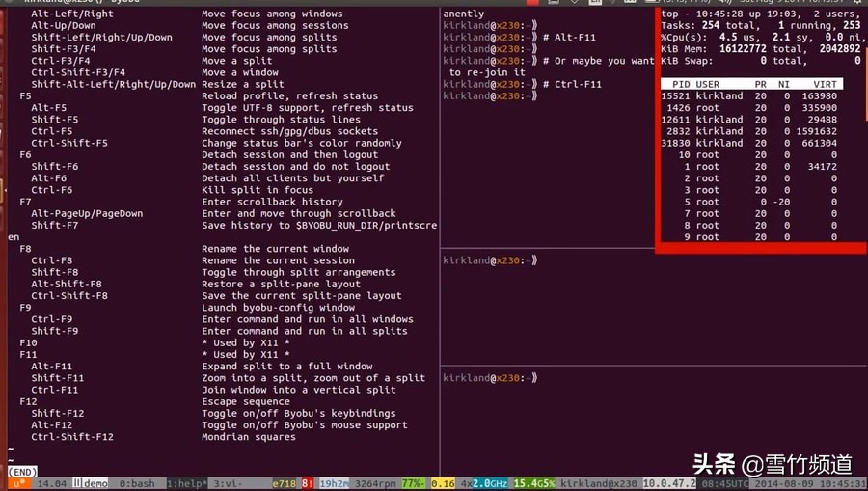The height and width of the screenshot is (491, 868).
Task: Switch to the 0:bash window tab
Action: 137,484
